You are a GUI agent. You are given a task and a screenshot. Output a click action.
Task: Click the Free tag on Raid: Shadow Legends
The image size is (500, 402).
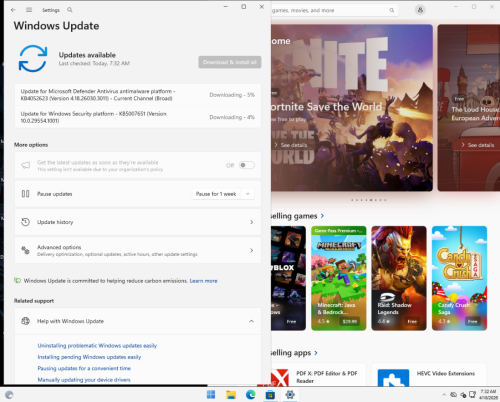coord(412,321)
